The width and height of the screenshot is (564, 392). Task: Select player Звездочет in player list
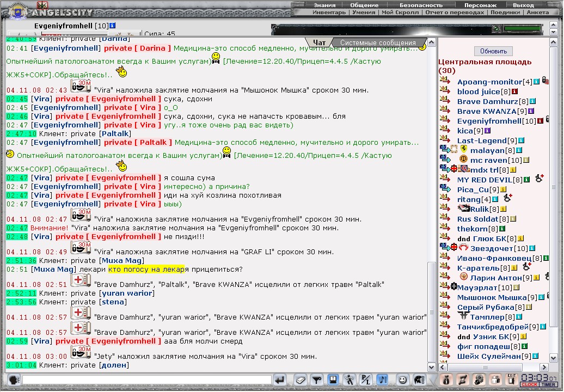click(492, 248)
